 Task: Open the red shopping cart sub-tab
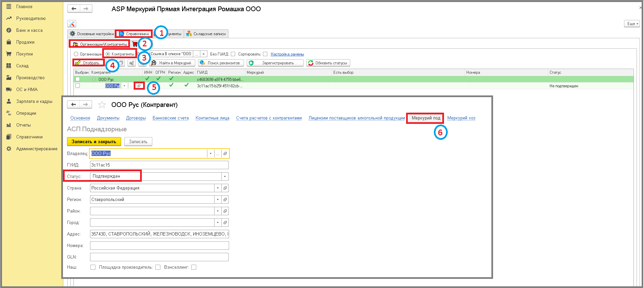tap(135, 44)
